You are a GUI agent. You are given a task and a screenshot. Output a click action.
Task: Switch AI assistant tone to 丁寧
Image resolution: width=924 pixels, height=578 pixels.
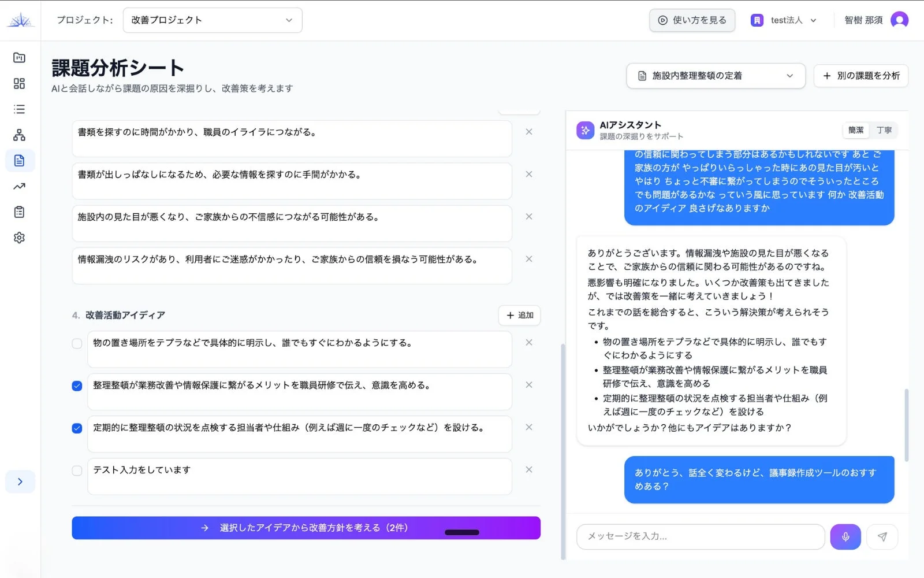pos(885,130)
